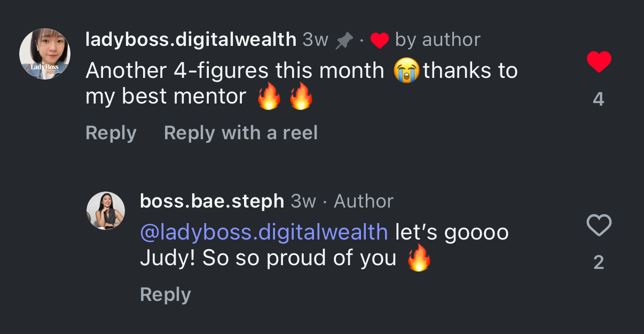
Task: Click the pin icon beside the 3w timestamp
Action: pos(344,40)
